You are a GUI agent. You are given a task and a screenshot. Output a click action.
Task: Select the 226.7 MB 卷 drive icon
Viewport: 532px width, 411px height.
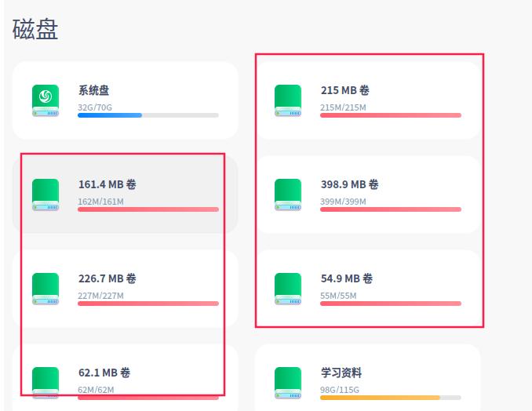tap(46, 289)
